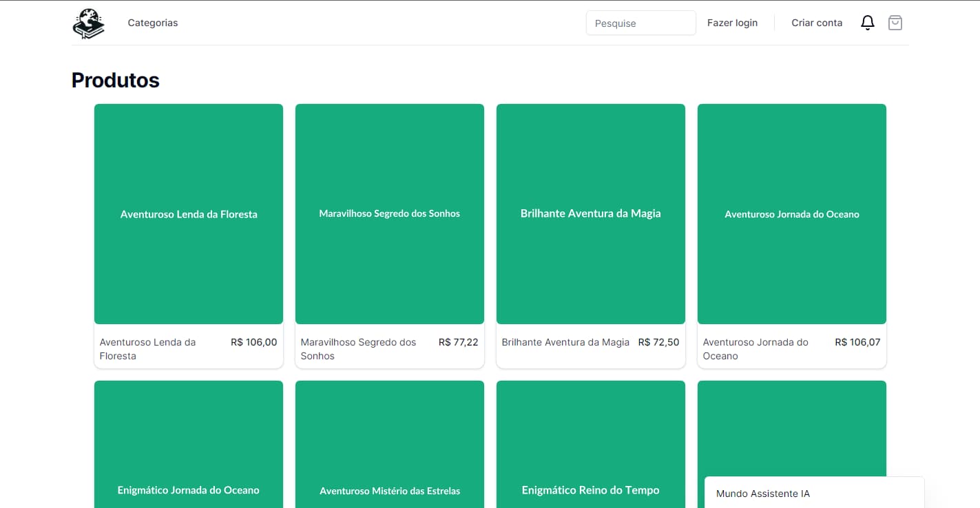Click the Fazer login link
This screenshot has height=508, width=980.
[732, 22]
